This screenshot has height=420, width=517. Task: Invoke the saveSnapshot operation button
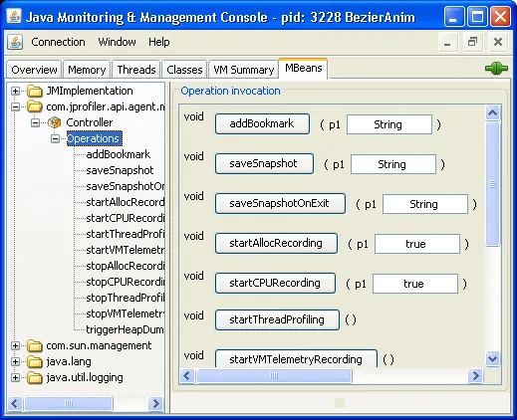point(264,164)
